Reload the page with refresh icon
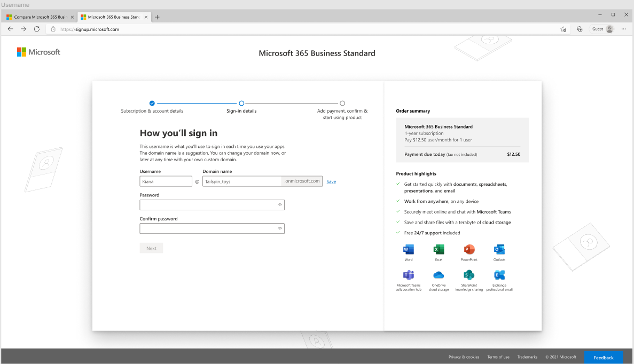This screenshot has height=364, width=634. [37, 29]
